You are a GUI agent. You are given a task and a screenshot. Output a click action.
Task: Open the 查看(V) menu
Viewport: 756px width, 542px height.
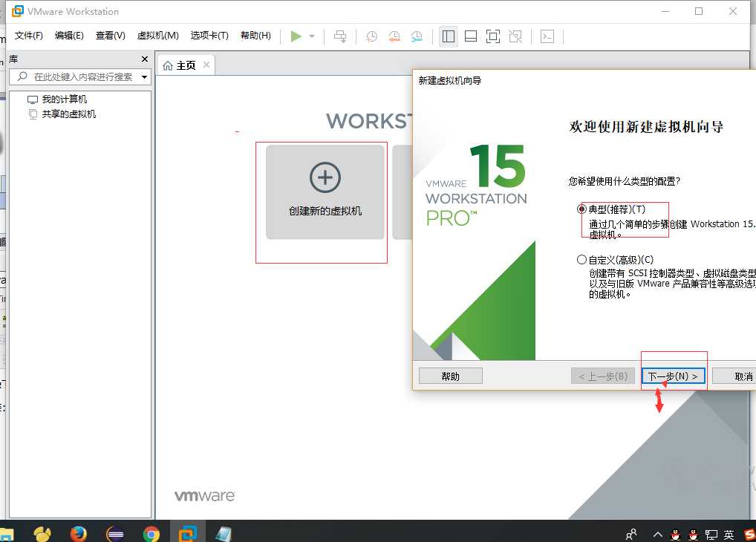111,36
